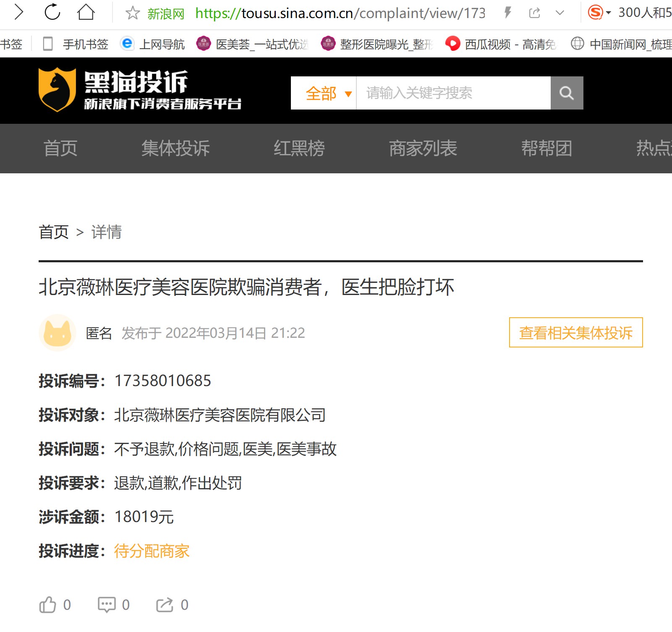672x632 pixels.
Task: Click the 黑猫投诉 shield logo
Action: [x=57, y=89]
